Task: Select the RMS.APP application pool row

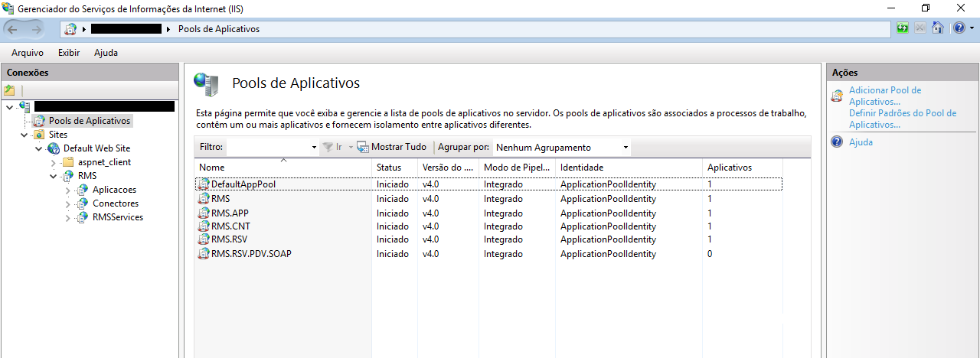Action: tap(230, 213)
